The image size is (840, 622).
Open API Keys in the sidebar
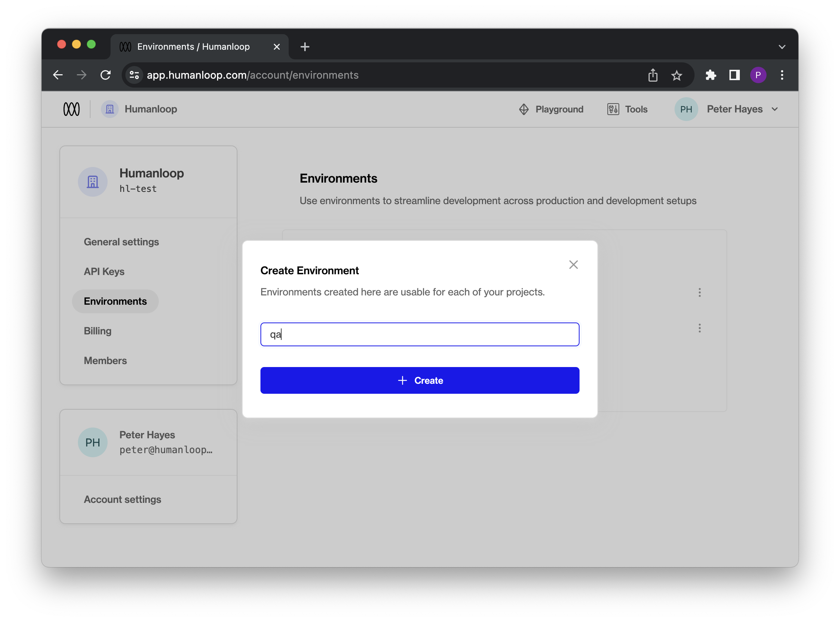point(104,272)
